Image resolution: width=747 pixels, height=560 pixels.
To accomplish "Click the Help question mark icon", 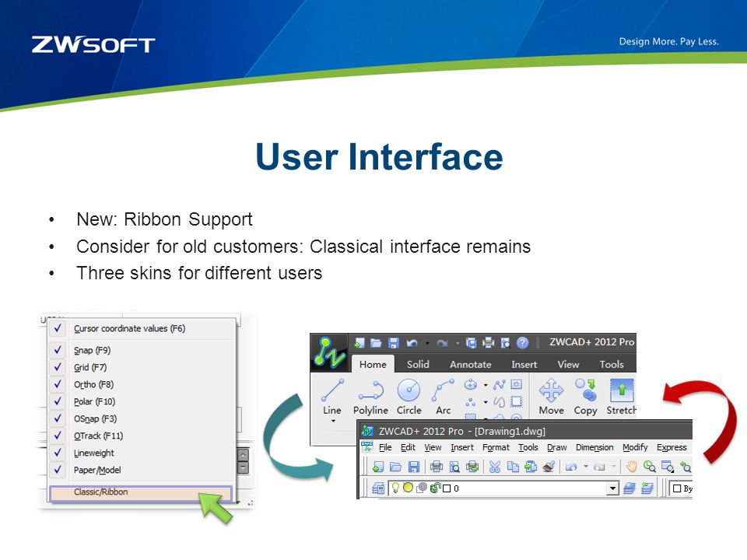I will 523,343.
